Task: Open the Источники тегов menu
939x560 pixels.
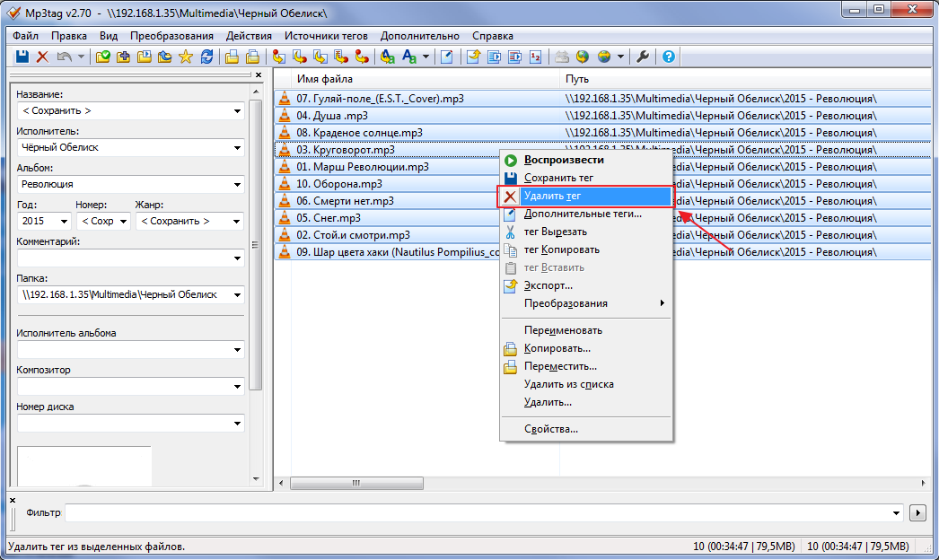Action: coord(326,36)
